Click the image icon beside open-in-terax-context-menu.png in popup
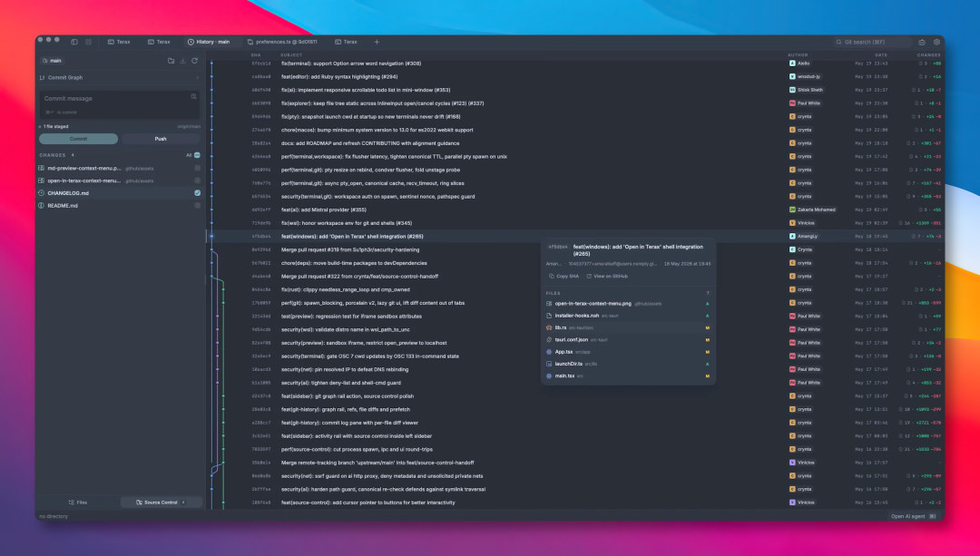Viewport: 980px width, 556px height. (549, 304)
